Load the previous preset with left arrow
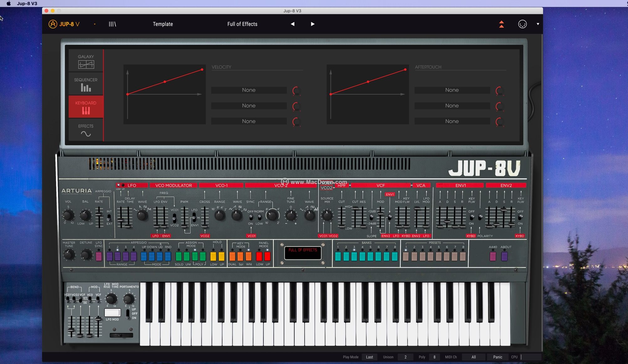Viewport: 628px width, 364px height. (293, 24)
